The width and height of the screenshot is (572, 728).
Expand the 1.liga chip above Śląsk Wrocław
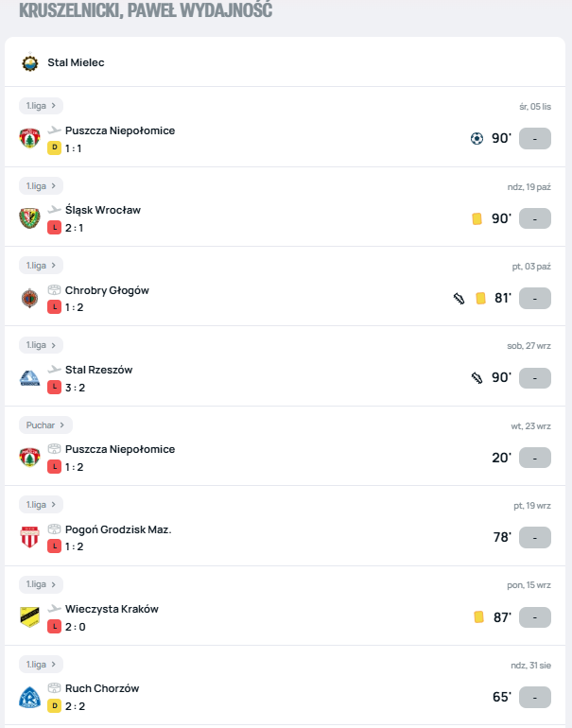(x=42, y=186)
